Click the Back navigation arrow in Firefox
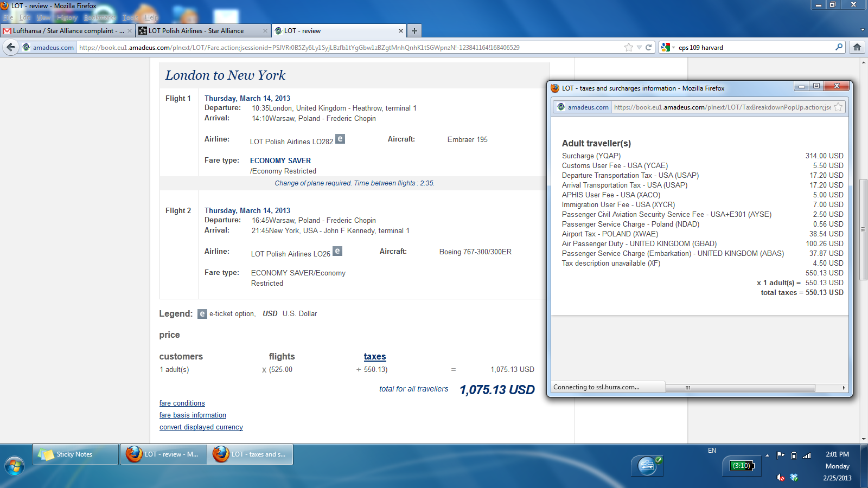Image resolution: width=868 pixels, height=488 pixels. click(10, 47)
